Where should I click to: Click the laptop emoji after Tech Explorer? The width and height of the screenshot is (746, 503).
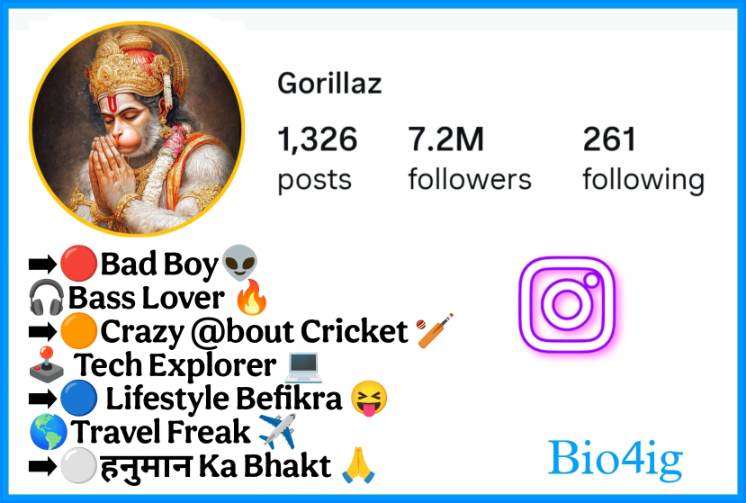tap(304, 367)
